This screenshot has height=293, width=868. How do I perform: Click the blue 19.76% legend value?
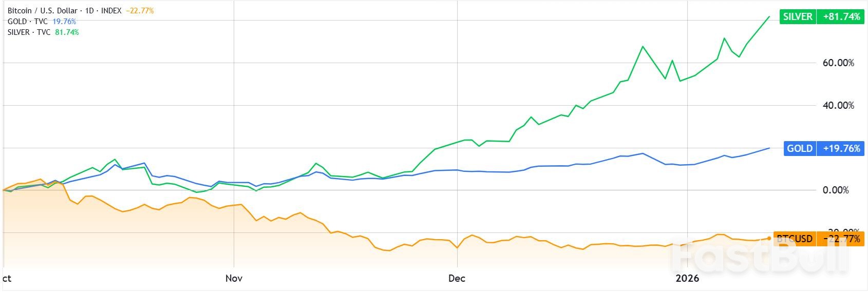[64, 22]
